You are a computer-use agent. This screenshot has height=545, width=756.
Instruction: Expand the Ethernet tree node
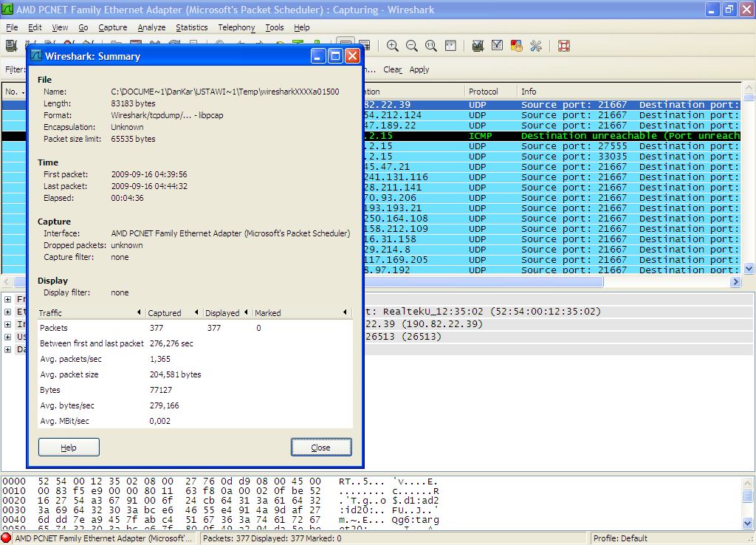pos(7,312)
